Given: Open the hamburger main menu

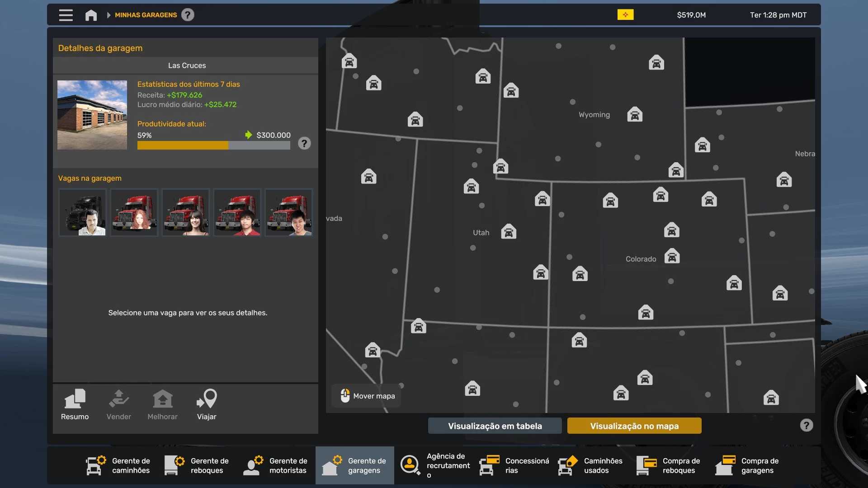Looking at the screenshot, I should (66, 15).
